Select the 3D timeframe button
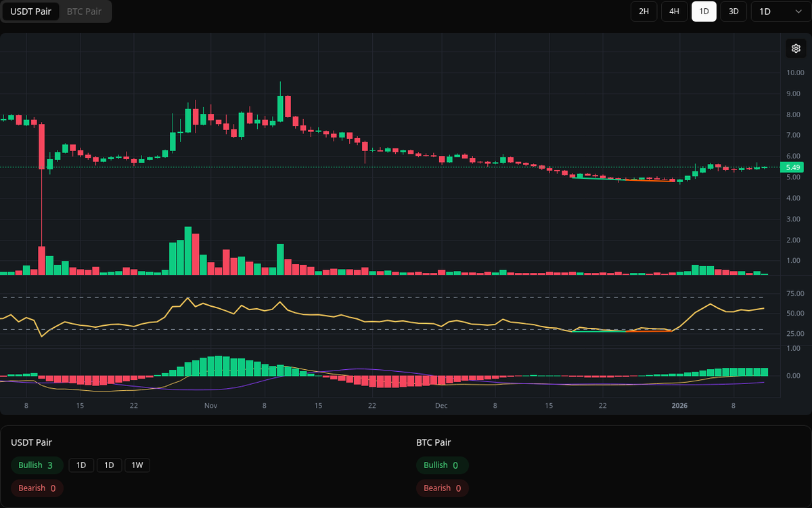 tap(734, 12)
